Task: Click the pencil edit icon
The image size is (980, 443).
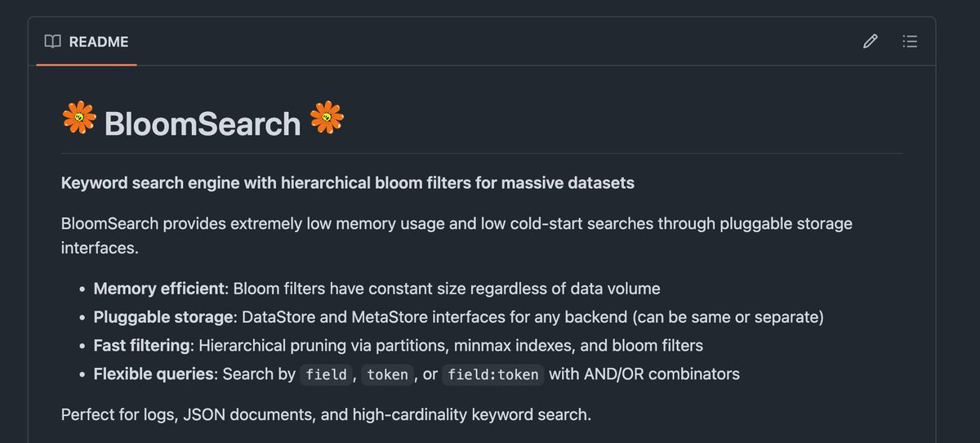Action: coord(871,42)
